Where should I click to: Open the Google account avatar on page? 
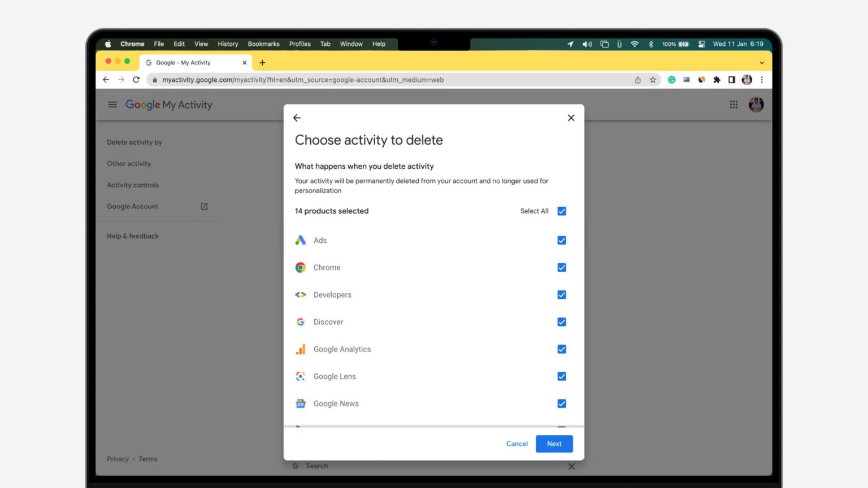(x=756, y=104)
